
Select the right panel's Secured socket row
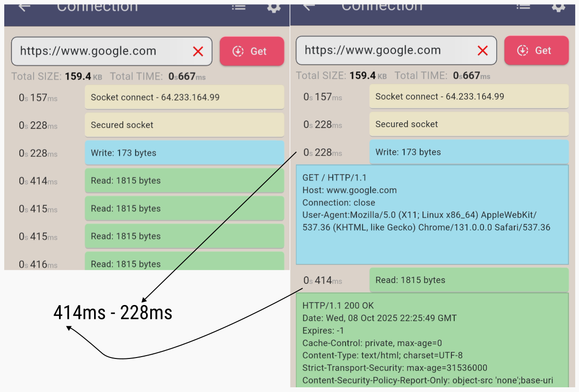(469, 124)
